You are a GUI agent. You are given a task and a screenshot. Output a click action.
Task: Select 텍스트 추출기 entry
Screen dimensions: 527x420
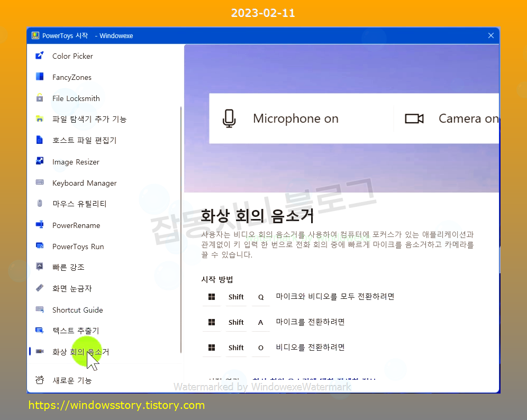point(104,331)
